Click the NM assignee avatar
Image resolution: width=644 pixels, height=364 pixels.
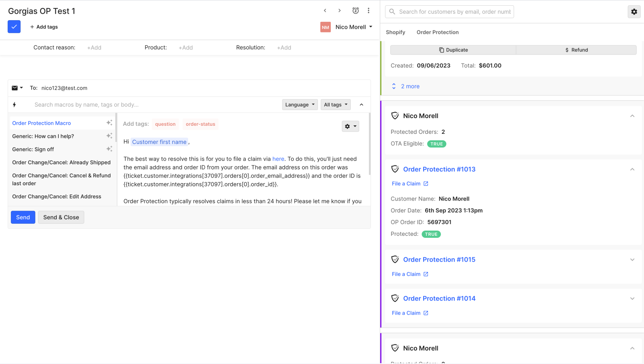pyautogui.click(x=326, y=27)
